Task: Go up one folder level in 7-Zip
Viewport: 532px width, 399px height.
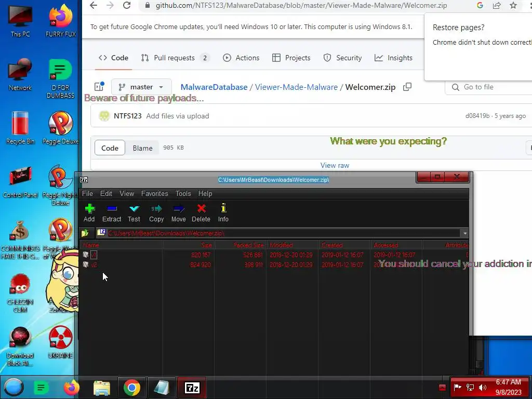Action: click(85, 233)
